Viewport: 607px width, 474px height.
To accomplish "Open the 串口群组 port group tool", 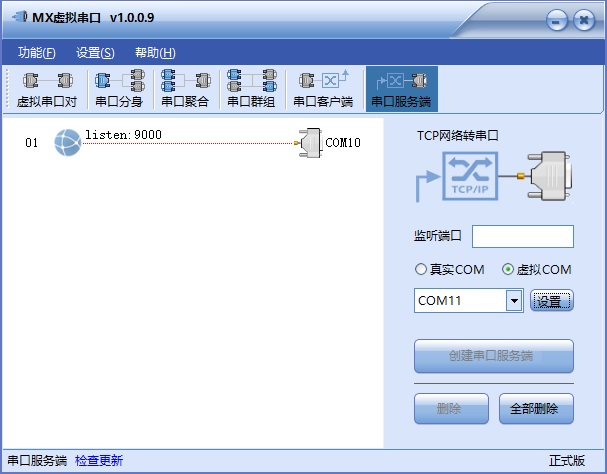I will point(252,89).
